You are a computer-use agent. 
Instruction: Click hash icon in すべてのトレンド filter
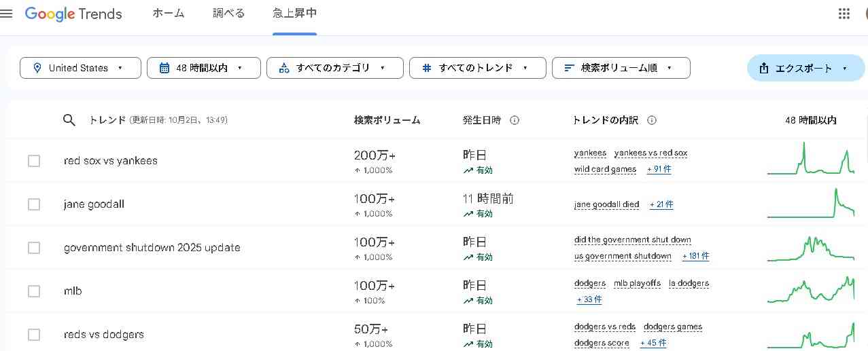[427, 68]
